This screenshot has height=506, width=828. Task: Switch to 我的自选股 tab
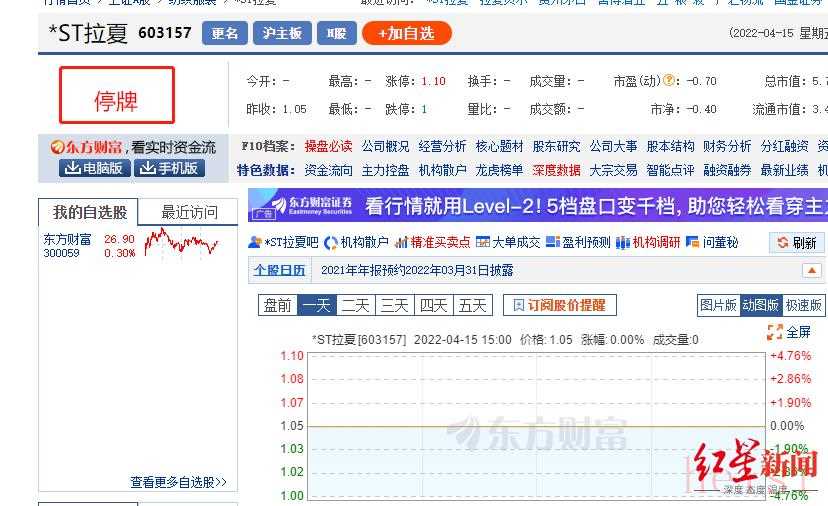coord(89,212)
